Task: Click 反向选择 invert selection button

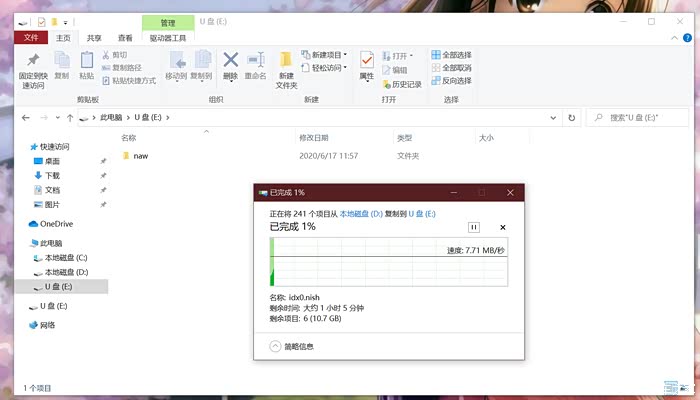Action: 451,81
